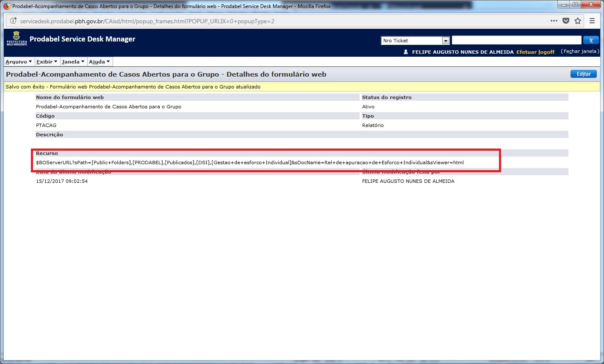
Task: Click last modifier name FELIPE AUGUSTO under resource
Action: (408, 181)
